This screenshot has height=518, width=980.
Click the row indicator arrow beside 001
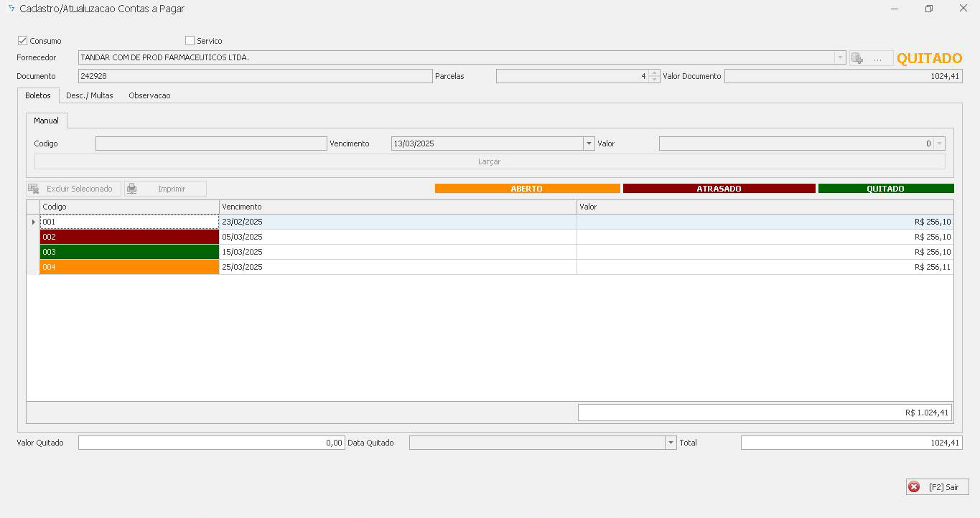point(33,222)
